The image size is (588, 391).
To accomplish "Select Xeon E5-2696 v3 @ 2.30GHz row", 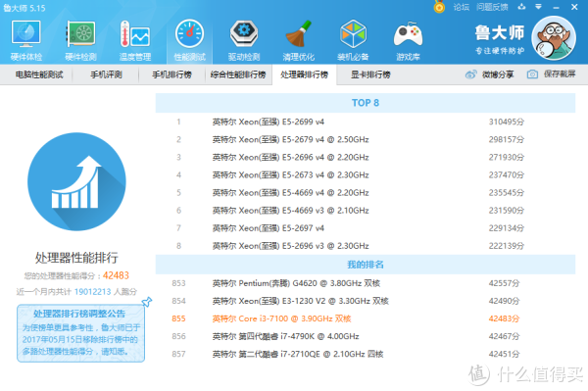I will click(366, 246).
